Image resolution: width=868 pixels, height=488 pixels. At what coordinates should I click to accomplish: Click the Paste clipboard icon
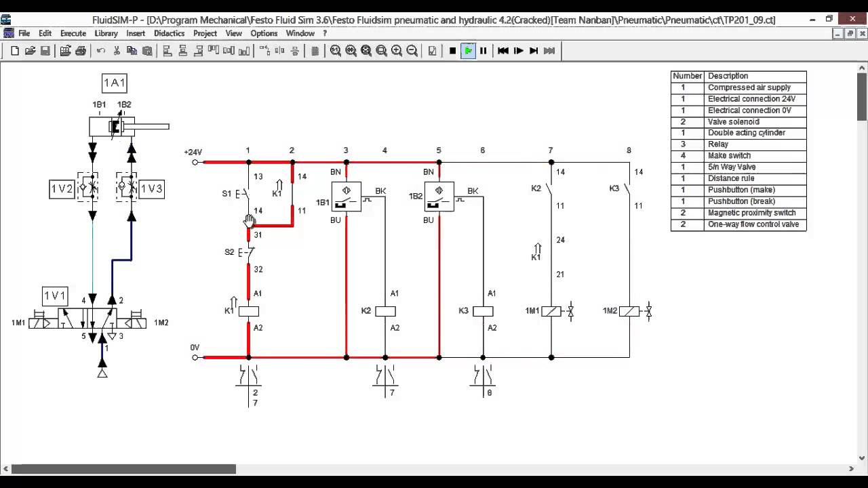click(147, 50)
